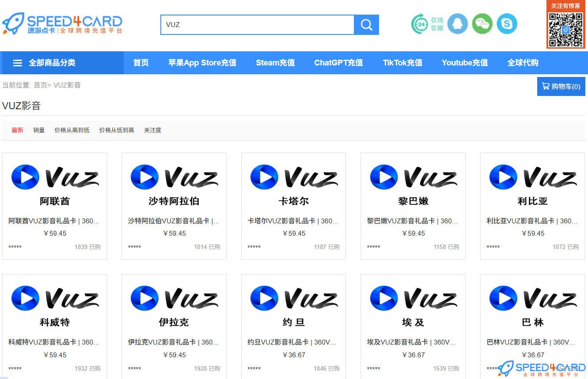Click VUZ影音 breadcrumb link
The width and height of the screenshot is (588, 379).
click(67, 85)
